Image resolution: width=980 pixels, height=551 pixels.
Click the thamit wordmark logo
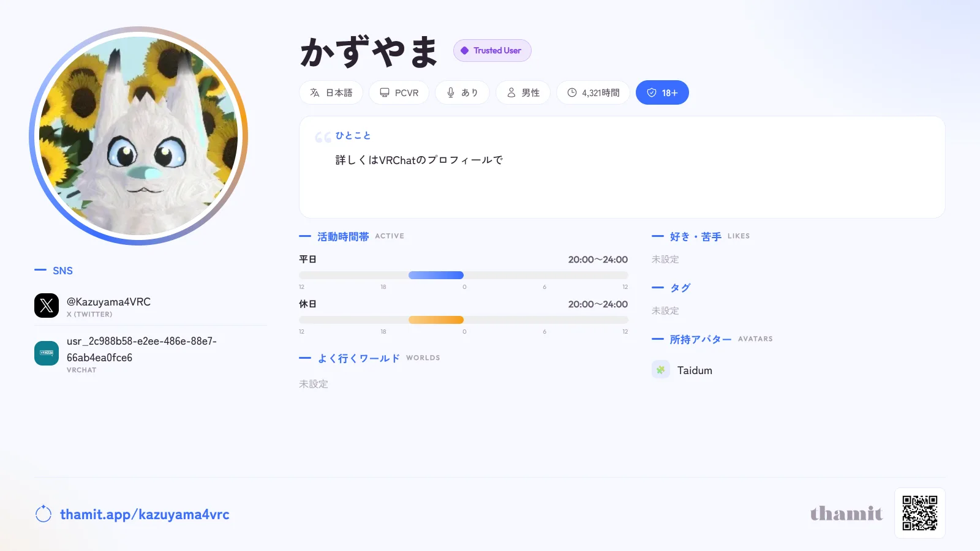[846, 513]
